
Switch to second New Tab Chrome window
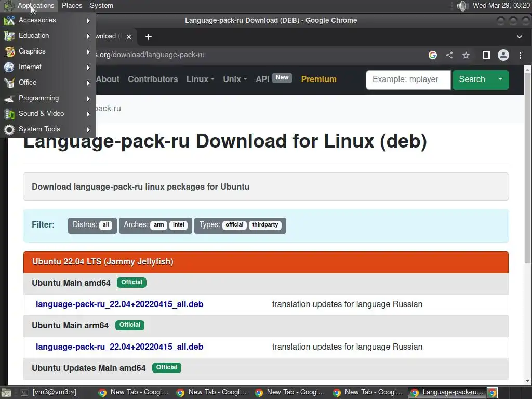(x=211, y=393)
